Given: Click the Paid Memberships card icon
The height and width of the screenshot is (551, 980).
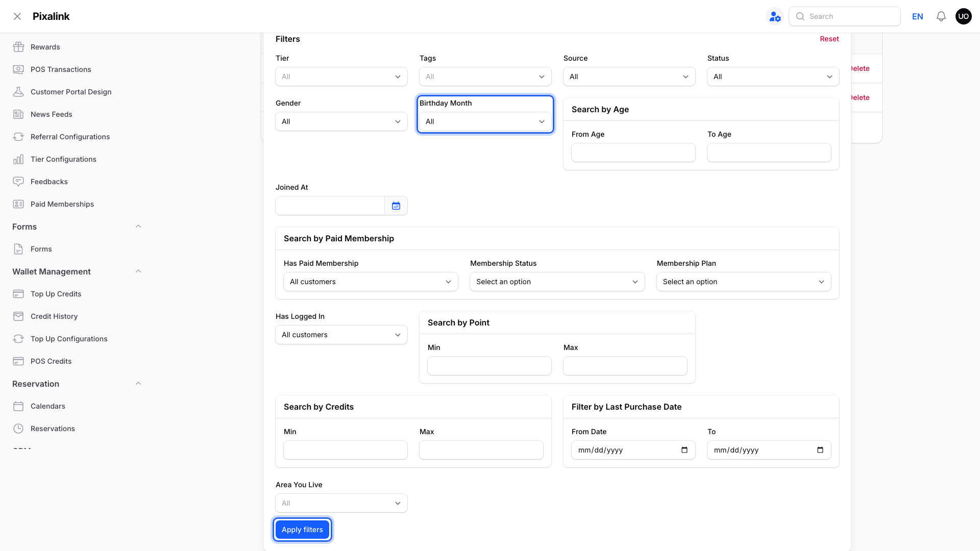Looking at the screenshot, I should 18,204.
